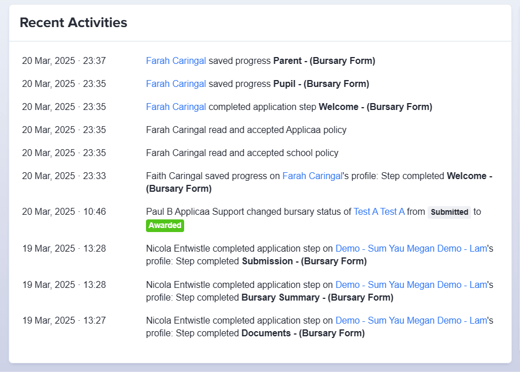Select the timestamp 20 Mar, 2025 · 23:37
520x372 pixels.
pyautogui.click(x=64, y=61)
